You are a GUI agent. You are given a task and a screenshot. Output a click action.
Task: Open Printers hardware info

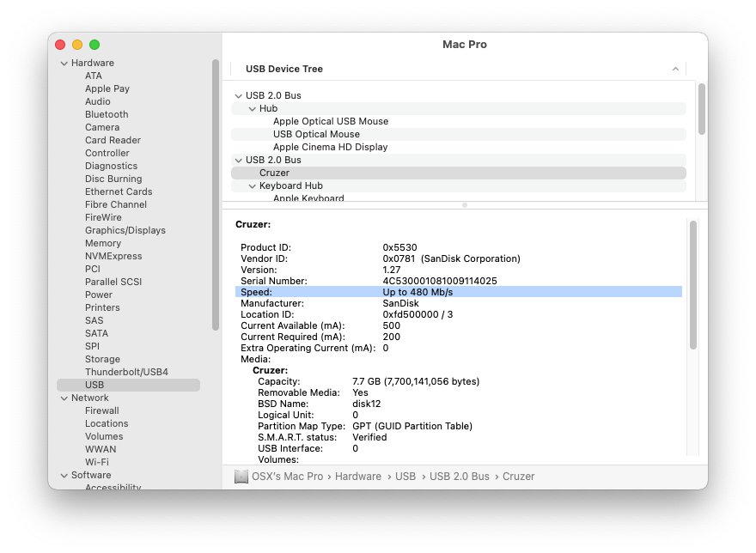coord(102,307)
